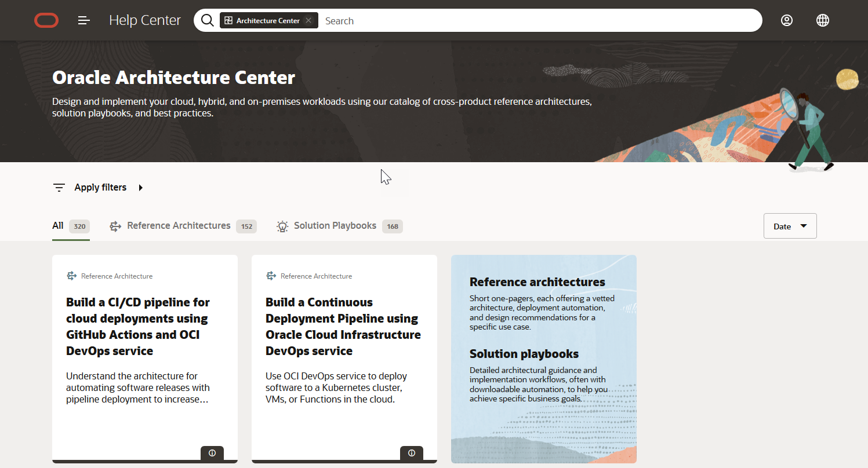Image resolution: width=868 pixels, height=468 pixels.
Task: Open the CI/CD pipeline with GitHub Actions article
Action: click(x=137, y=327)
